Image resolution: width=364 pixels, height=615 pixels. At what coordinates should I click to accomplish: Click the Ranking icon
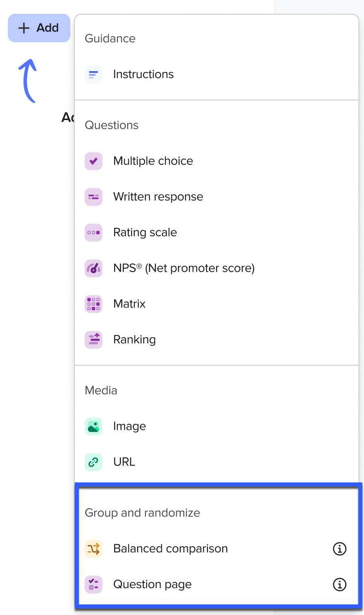pos(93,340)
